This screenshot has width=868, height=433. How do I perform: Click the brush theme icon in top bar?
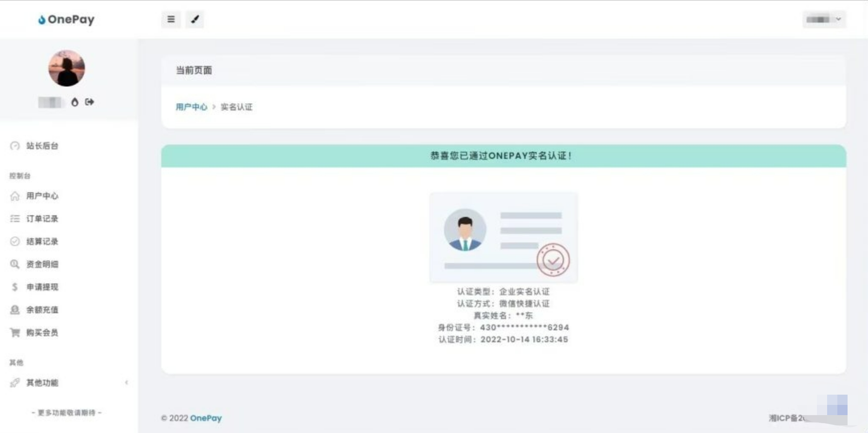point(195,19)
